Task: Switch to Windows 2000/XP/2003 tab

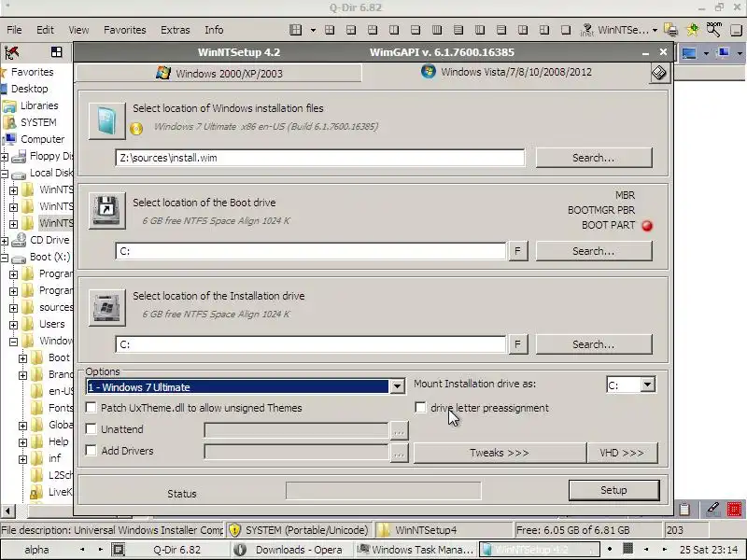Action: point(219,74)
